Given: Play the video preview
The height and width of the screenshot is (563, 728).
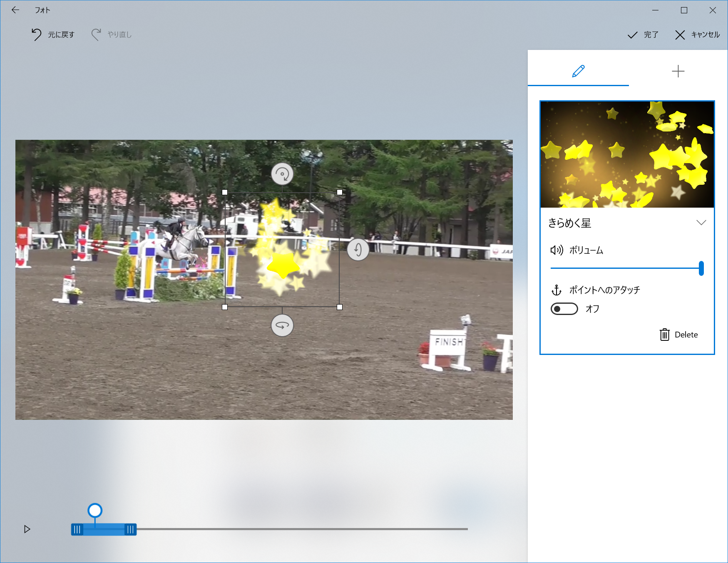Looking at the screenshot, I should (27, 529).
